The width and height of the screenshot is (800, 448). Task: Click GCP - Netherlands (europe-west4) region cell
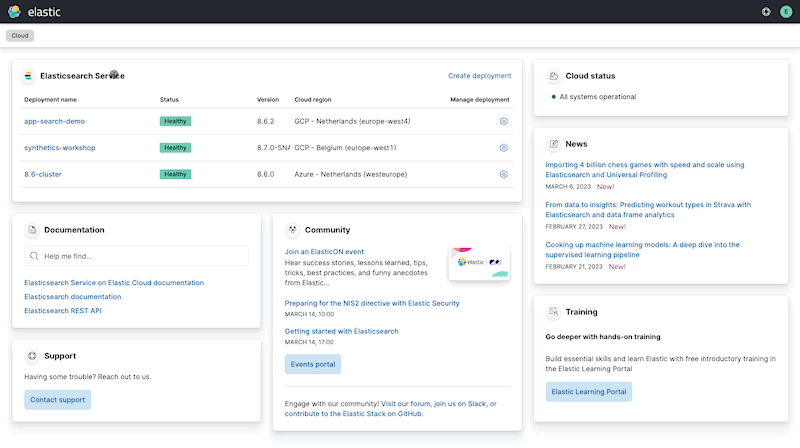(x=353, y=121)
